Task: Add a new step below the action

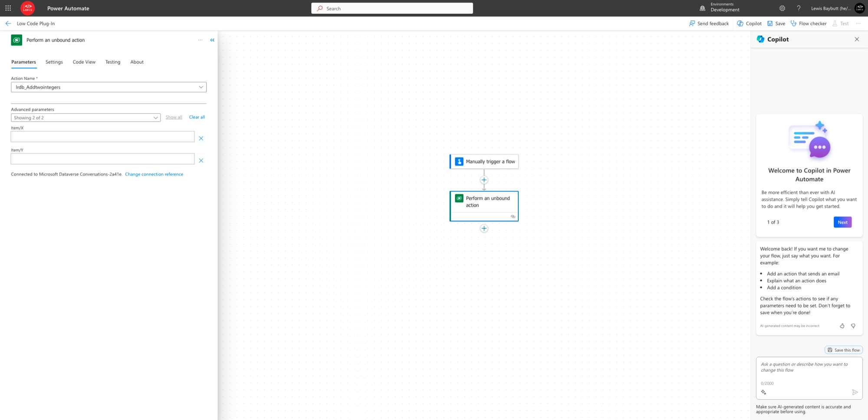Action: click(x=484, y=228)
